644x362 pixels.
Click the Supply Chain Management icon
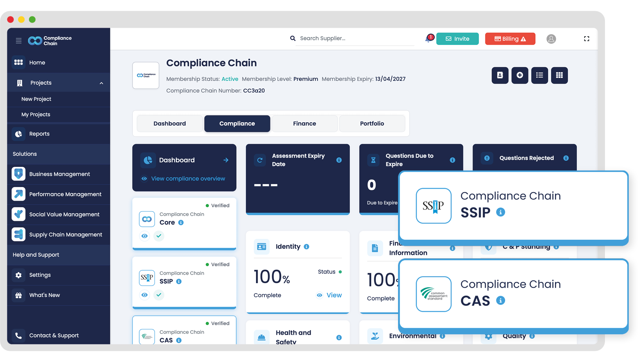tap(19, 234)
